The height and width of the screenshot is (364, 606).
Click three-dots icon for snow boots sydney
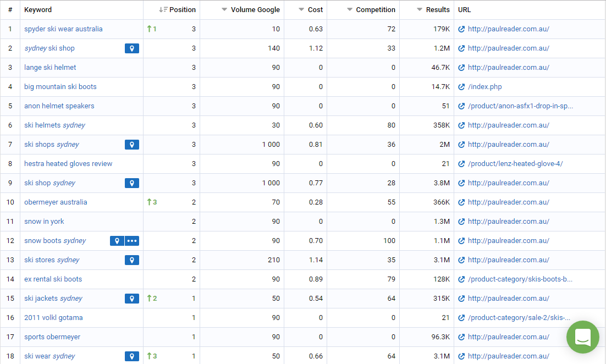pos(132,241)
